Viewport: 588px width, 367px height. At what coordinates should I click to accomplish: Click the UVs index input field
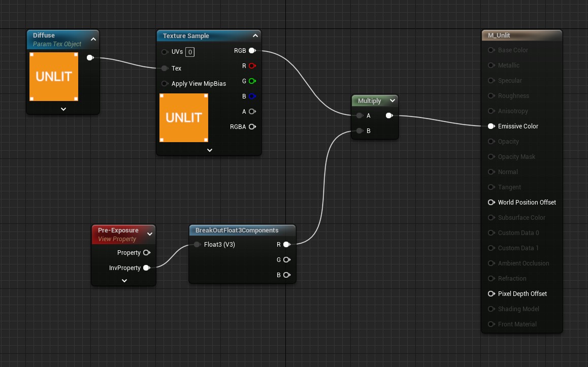click(x=189, y=52)
